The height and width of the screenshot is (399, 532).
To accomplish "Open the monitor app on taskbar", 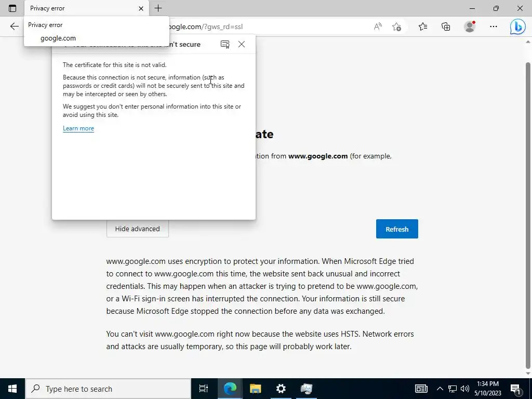I will pos(307,389).
